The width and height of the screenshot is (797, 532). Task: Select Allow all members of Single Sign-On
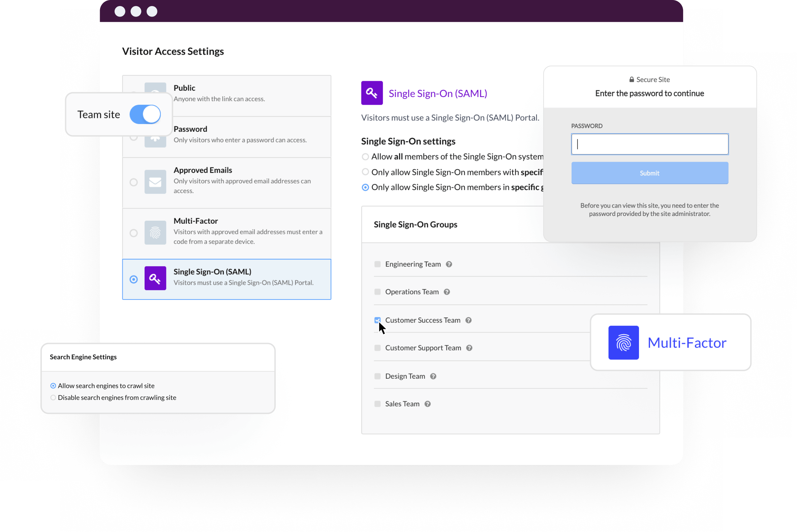(365, 157)
